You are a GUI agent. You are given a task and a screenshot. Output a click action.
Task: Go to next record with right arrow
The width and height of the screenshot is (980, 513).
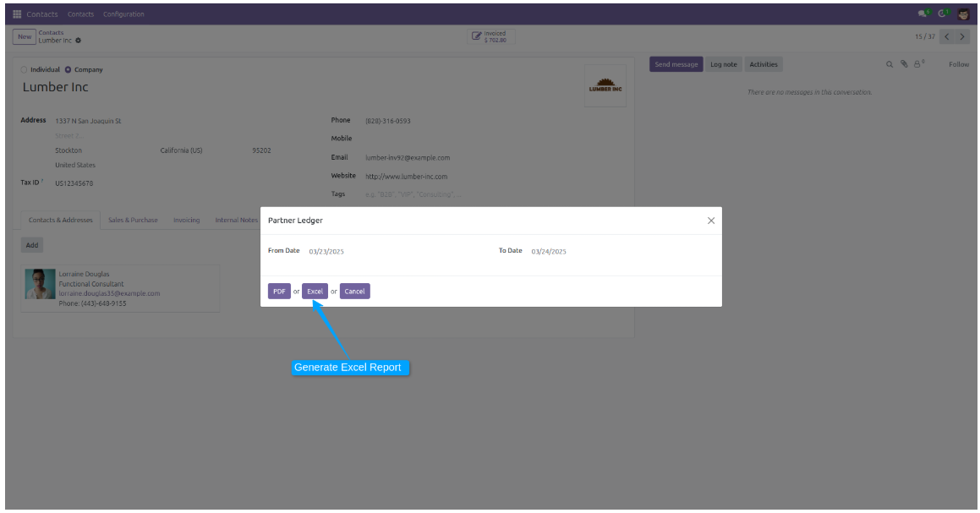[962, 37]
